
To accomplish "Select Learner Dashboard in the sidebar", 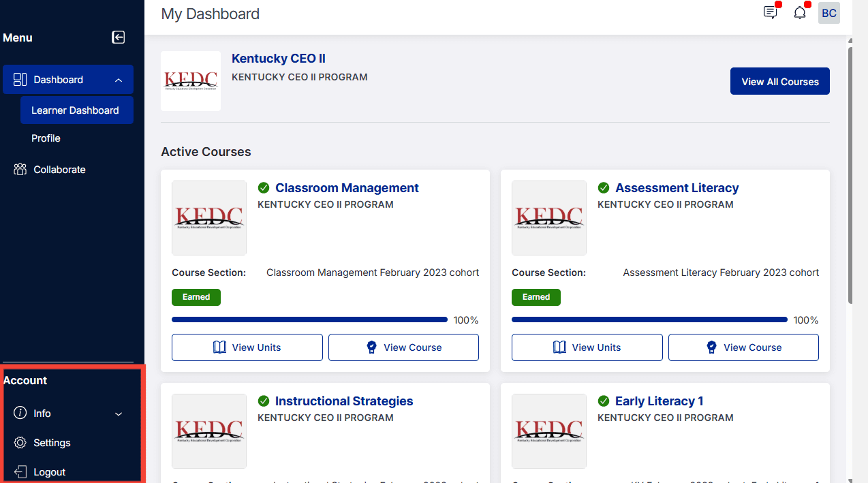I will pyautogui.click(x=77, y=110).
